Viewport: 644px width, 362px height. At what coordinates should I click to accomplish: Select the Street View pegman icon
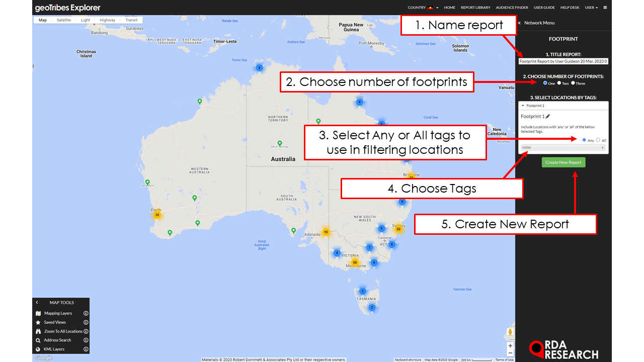(x=510, y=332)
